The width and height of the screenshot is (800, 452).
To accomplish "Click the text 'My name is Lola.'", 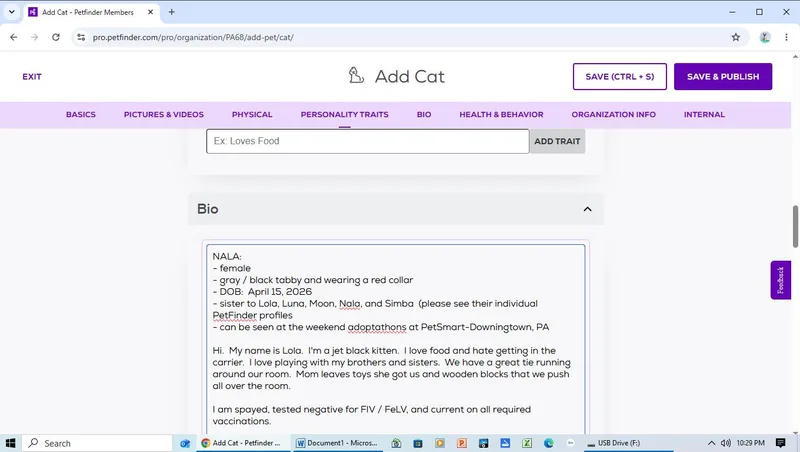I will tap(265, 351).
